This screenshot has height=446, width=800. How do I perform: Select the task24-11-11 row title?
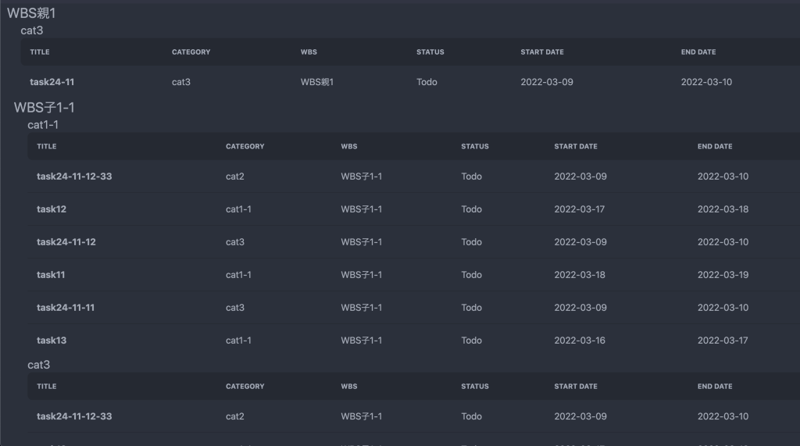pyautogui.click(x=66, y=308)
